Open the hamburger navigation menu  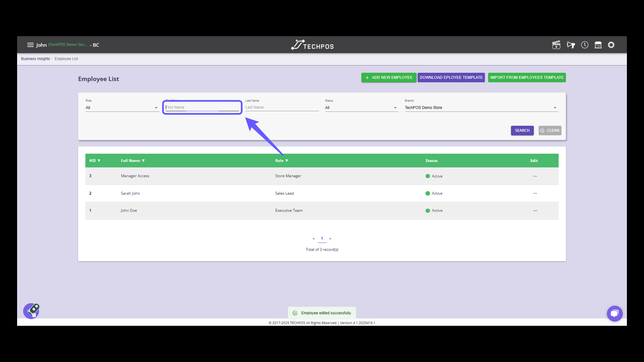pos(31,45)
